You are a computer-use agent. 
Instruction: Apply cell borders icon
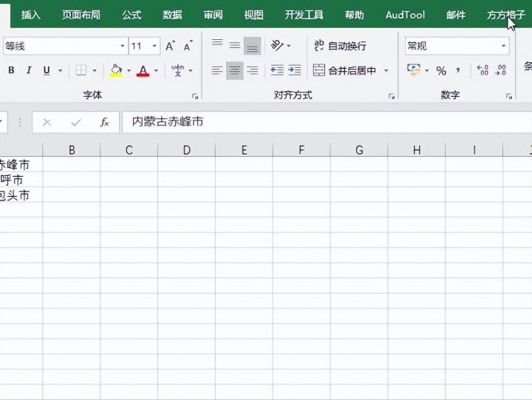point(81,70)
